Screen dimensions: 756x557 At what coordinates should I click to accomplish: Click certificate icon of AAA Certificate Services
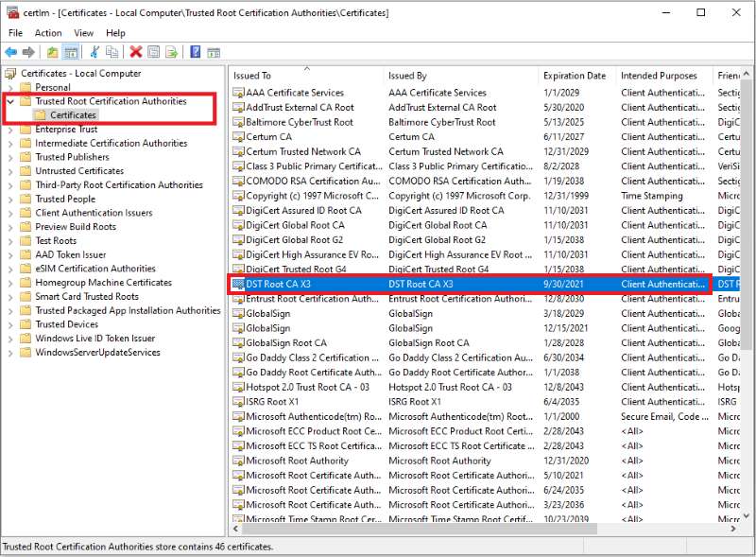coord(238,93)
